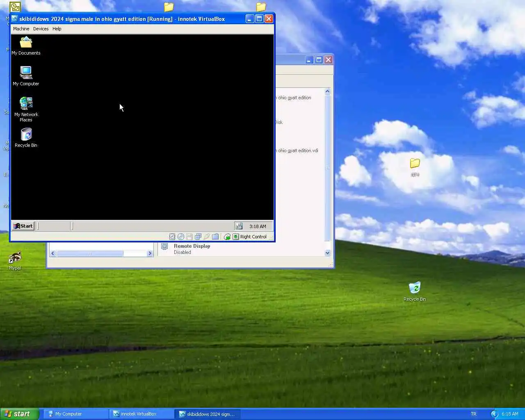Click the details pane vertical scrollbar thumb

click(x=327, y=168)
